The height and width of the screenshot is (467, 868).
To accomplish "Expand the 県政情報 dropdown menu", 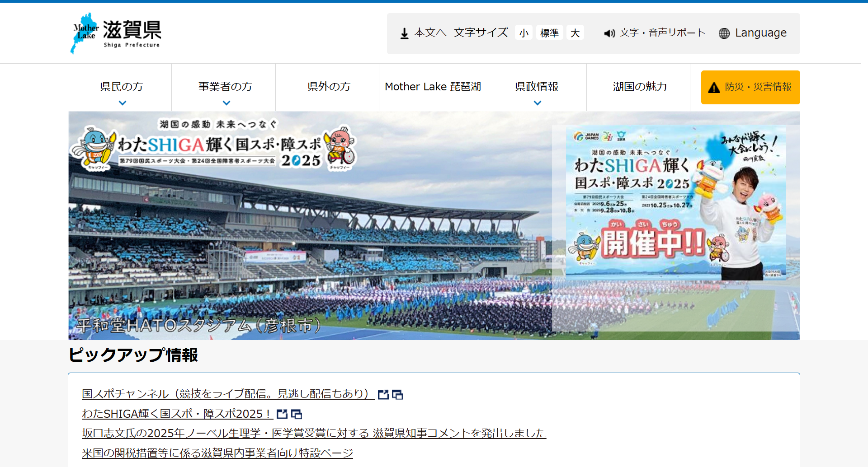I will 537,103.
